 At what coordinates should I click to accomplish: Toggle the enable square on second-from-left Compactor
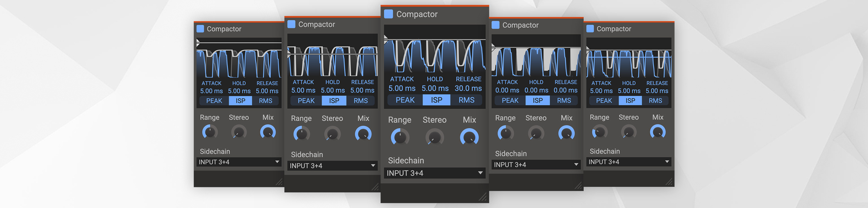(291, 24)
